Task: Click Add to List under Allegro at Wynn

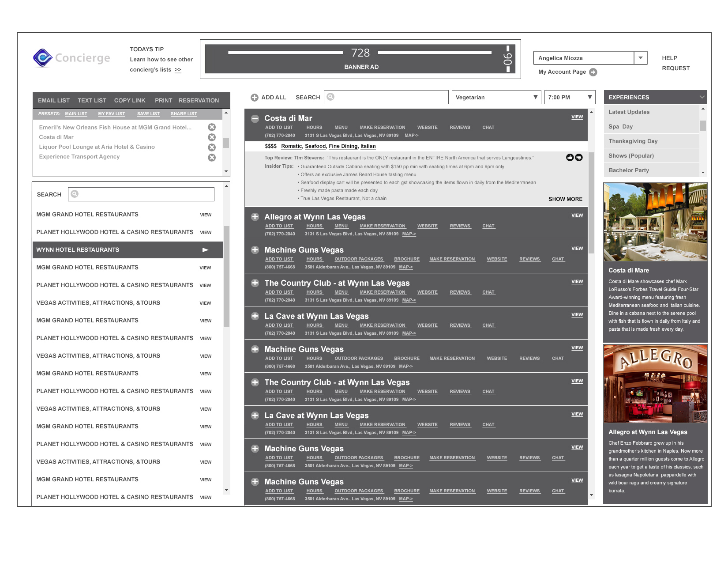Action: 279,226
